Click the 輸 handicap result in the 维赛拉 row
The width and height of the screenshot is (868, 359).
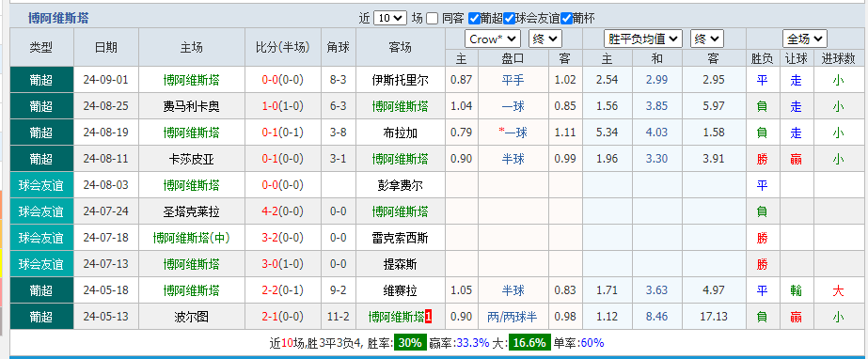pyautogui.click(x=796, y=290)
